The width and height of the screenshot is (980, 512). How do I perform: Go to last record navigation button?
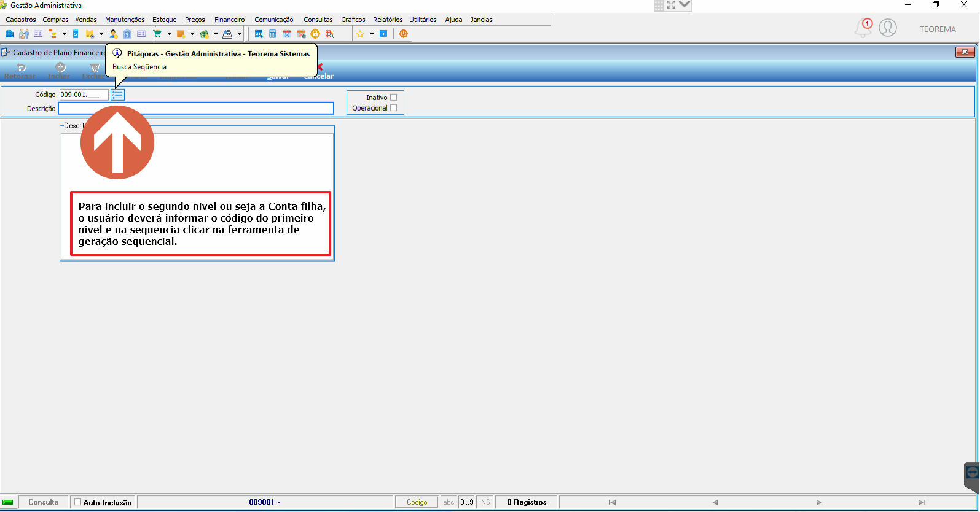[x=922, y=502]
